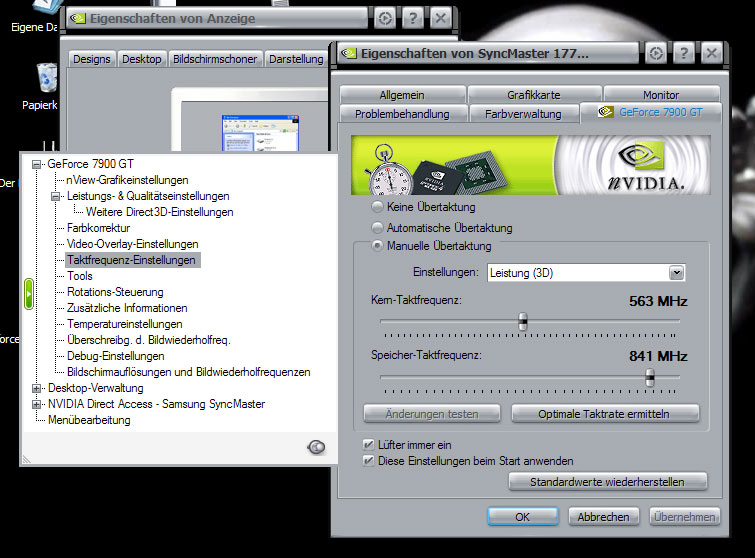Image resolution: width=755 pixels, height=558 pixels.
Task: Click the round icon at the bottom of the tree panel
Action: pyautogui.click(x=316, y=447)
